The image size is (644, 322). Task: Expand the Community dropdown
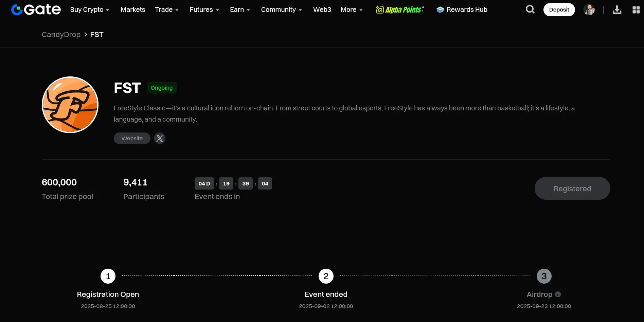pos(282,10)
